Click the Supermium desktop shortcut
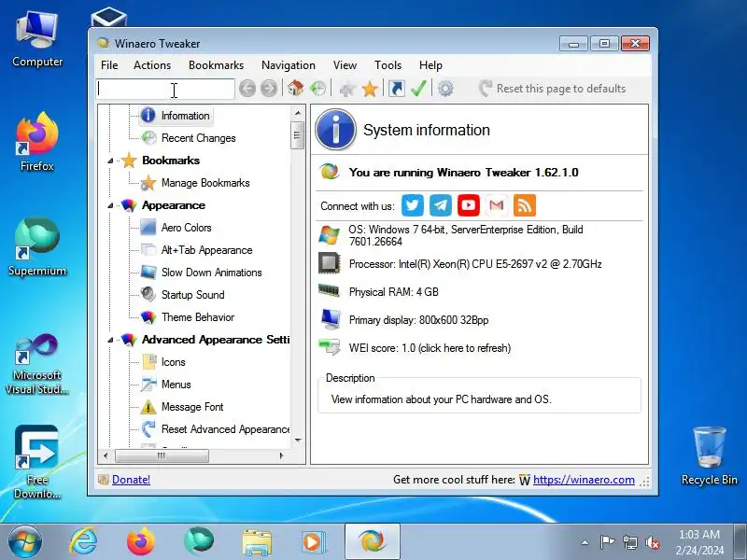Image resolution: width=747 pixels, height=560 pixels. pos(37,247)
